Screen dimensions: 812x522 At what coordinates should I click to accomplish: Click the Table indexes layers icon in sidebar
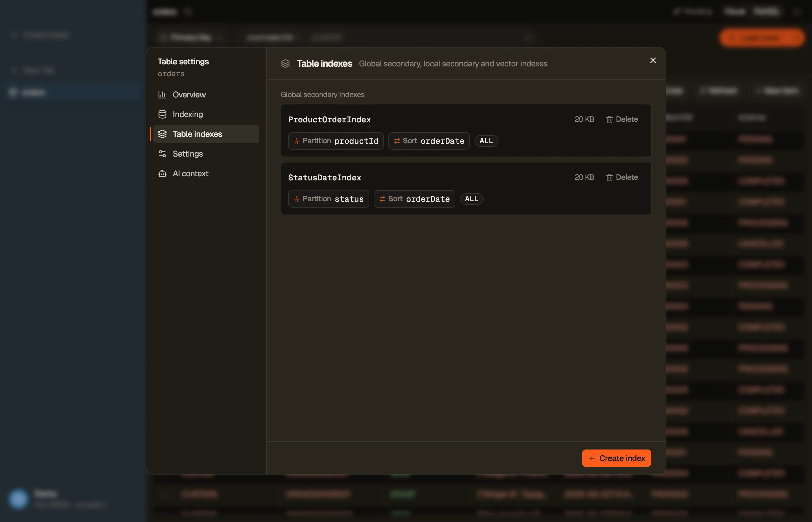click(162, 134)
